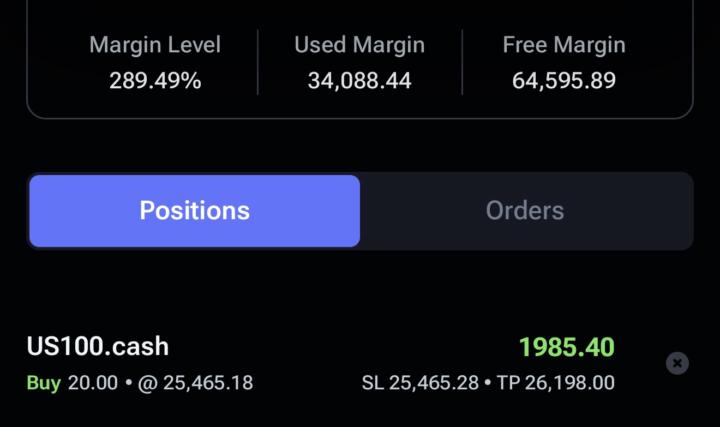Click the 34,088.44 used margin value
The width and height of the screenshot is (720, 427).
click(x=359, y=81)
